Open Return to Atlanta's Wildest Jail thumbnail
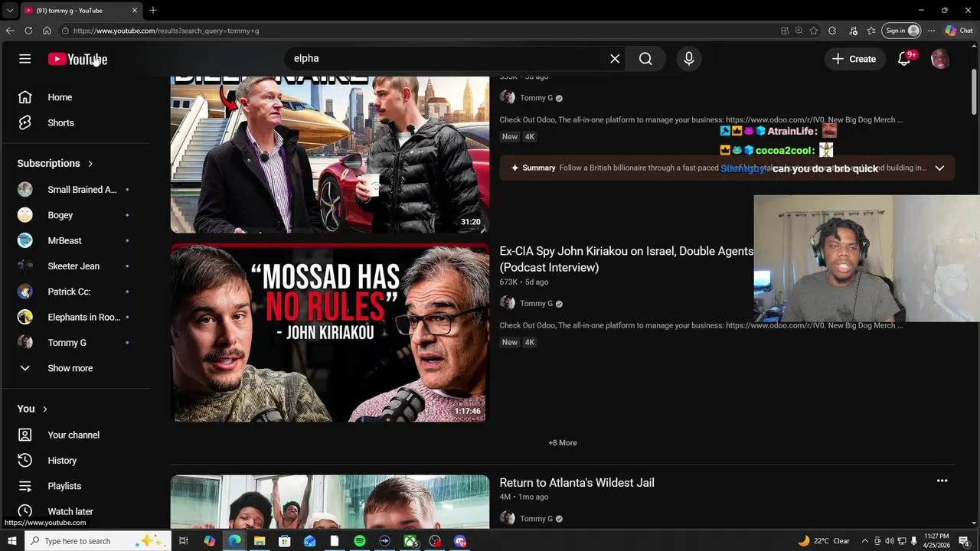The image size is (980, 551). [329, 501]
